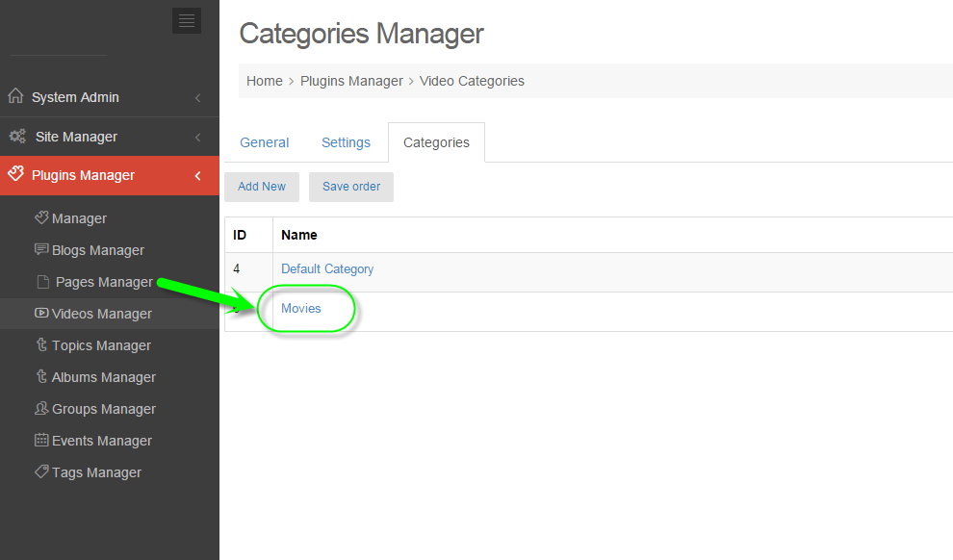Expand the Site Manager chevron
This screenshot has height=560, width=953.
point(197,137)
